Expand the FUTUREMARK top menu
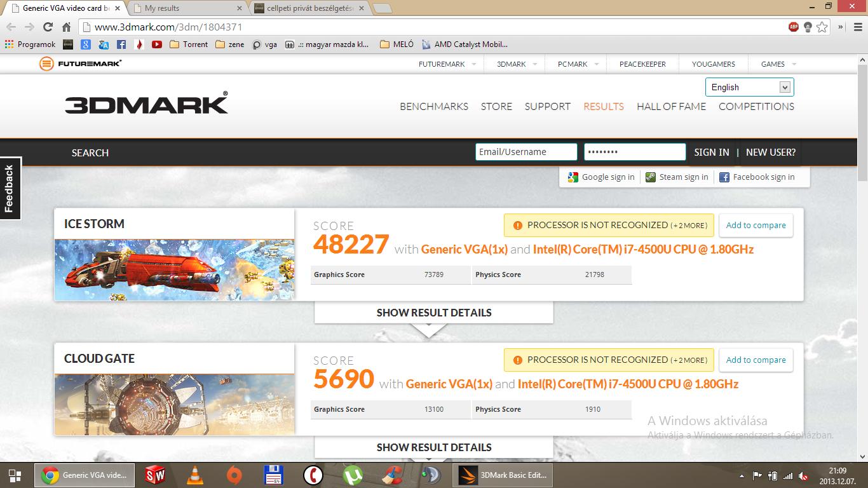868x488 pixels. pyautogui.click(x=447, y=64)
